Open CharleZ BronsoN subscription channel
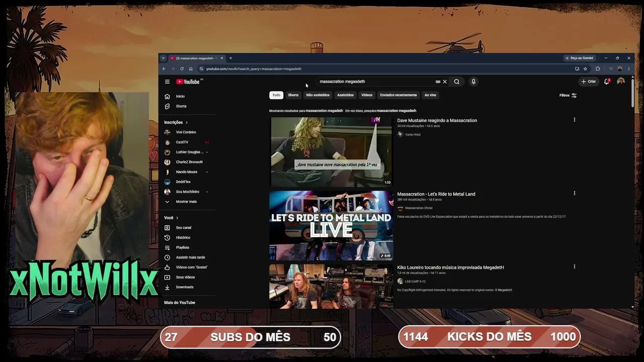This screenshot has width=644, height=362. [189, 162]
